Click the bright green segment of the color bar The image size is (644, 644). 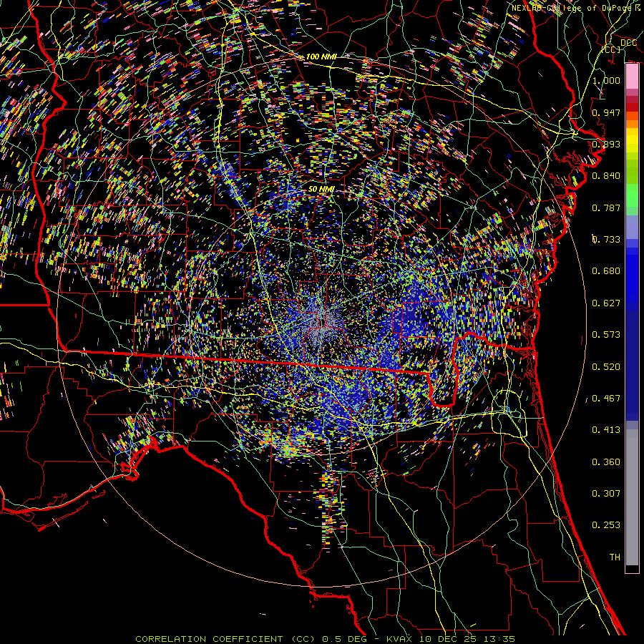click(632, 195)
